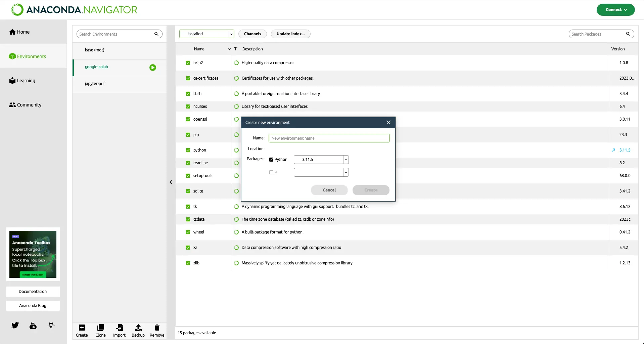Open the Connect dropdown button
The height and width of the screenshot is (344, 644).
[x=615, y=10]
